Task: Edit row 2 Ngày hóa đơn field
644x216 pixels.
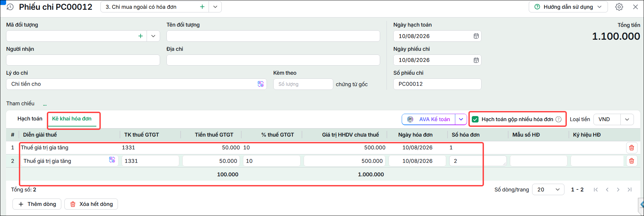Action: 417,161
